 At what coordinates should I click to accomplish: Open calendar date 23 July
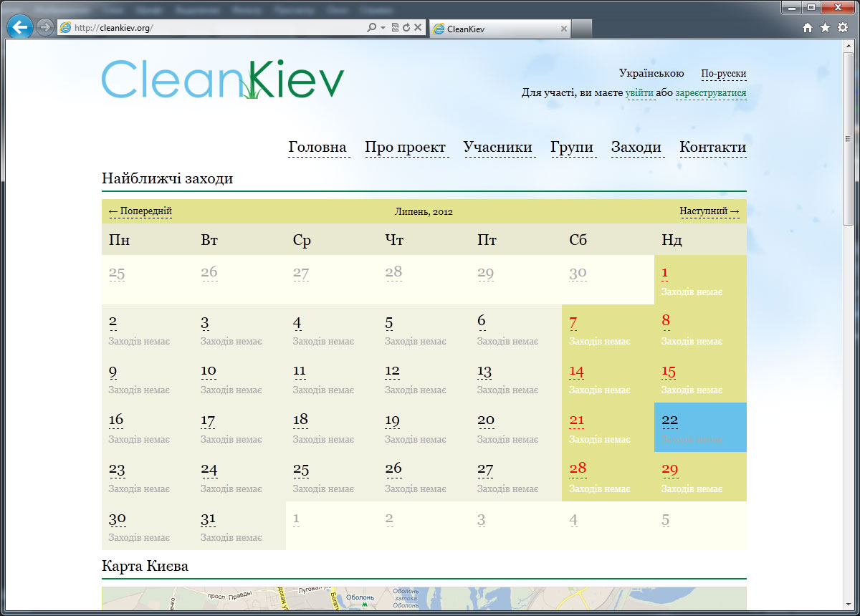point(117,470)
